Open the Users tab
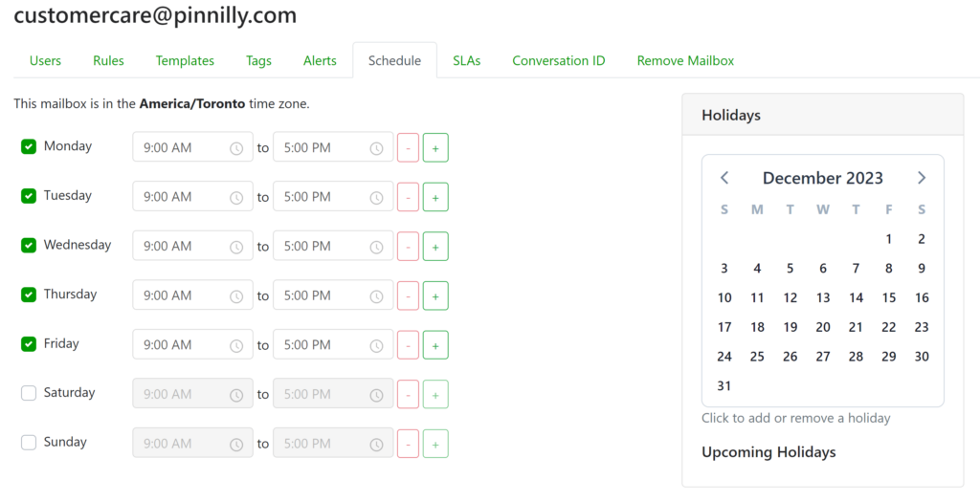The width and height of the screenshot is (980, 502). click(45, 60)
